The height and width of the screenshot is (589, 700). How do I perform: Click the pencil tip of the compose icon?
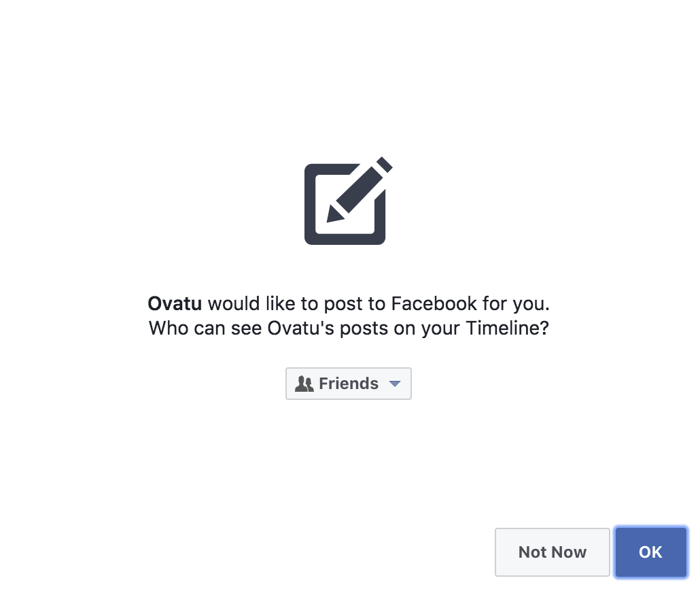point(334,214)
